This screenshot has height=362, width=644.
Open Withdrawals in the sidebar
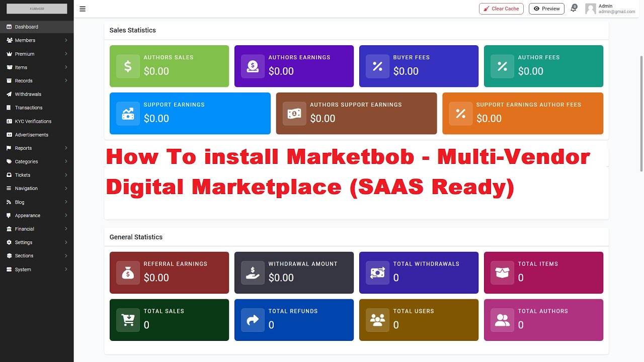coord(37,94)
